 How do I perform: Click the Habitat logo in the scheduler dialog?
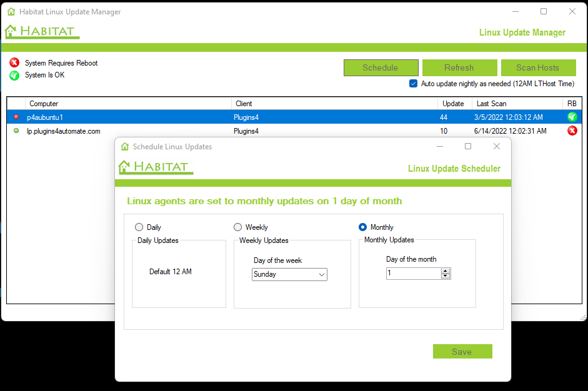click(x=156, y=167)
